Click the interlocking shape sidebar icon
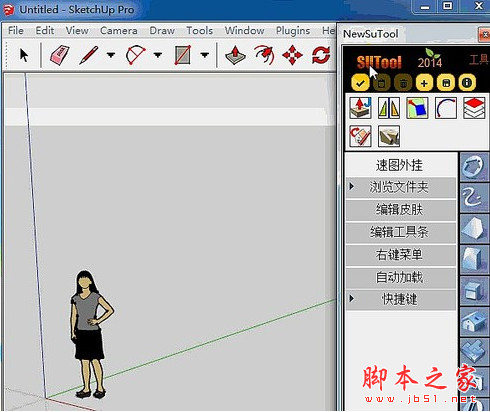 pos(475,352)
